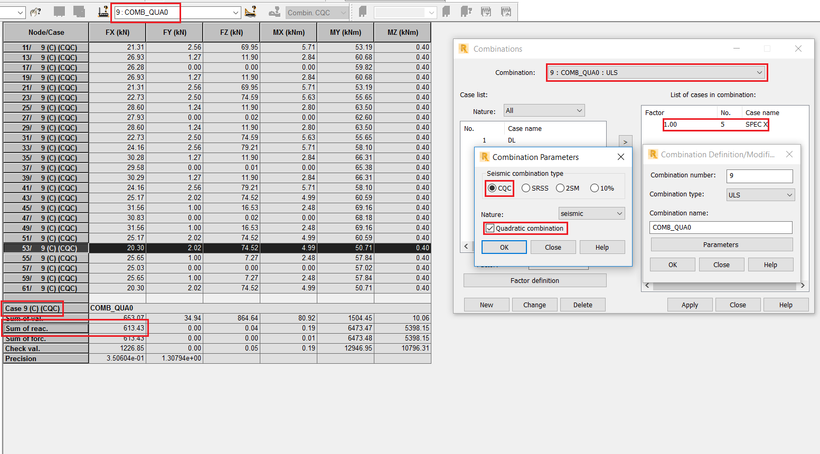This screenshot has height=454, width=820.
Task: Close the Combination Parameters dialog with the X
Action: coord(620,157)
